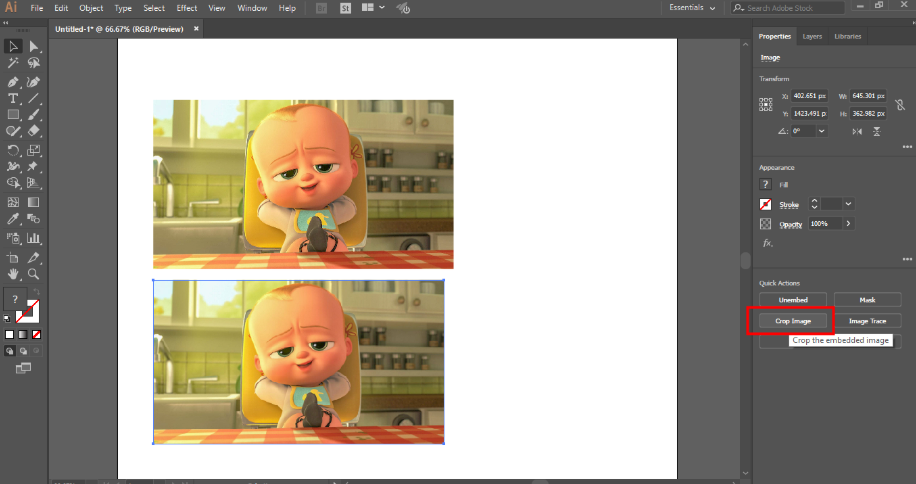Select the Line Segment tool
Screen dimensions: 916x484
point(34,99)
